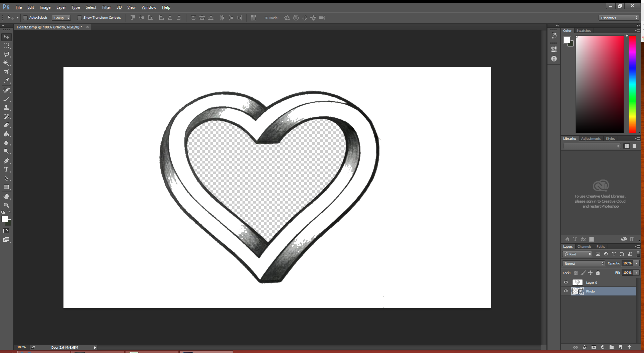The height and width of the screenshot is (353, 644).
Task: Open the status bar info arrow
Action: tap(95, 348)
